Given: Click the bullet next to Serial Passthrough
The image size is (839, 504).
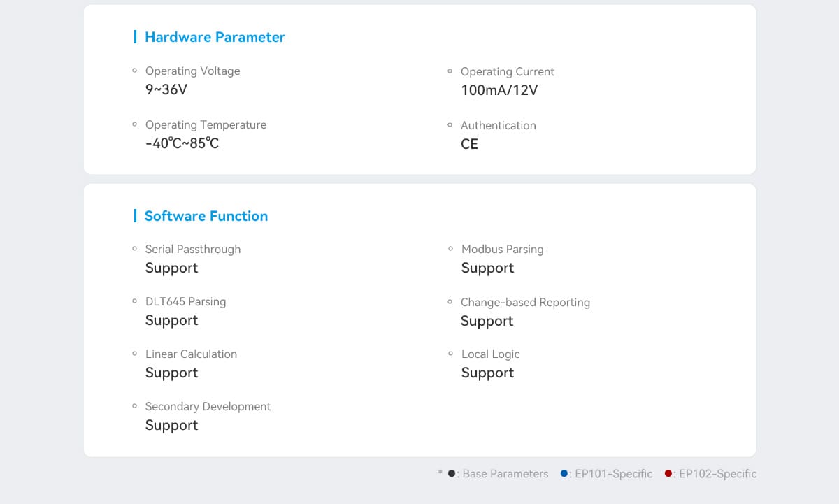Looking at the screenshot, I should pyautogui.click(x=135, y=248).
